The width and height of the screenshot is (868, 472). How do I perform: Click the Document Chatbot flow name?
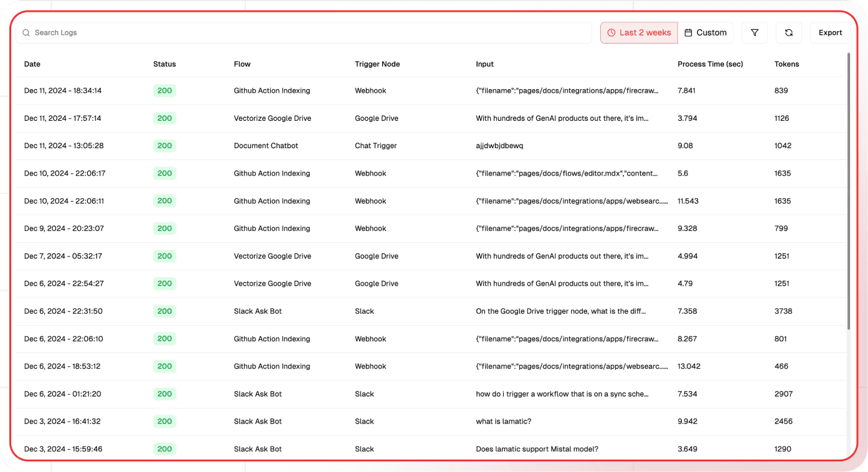click(266, 146)
